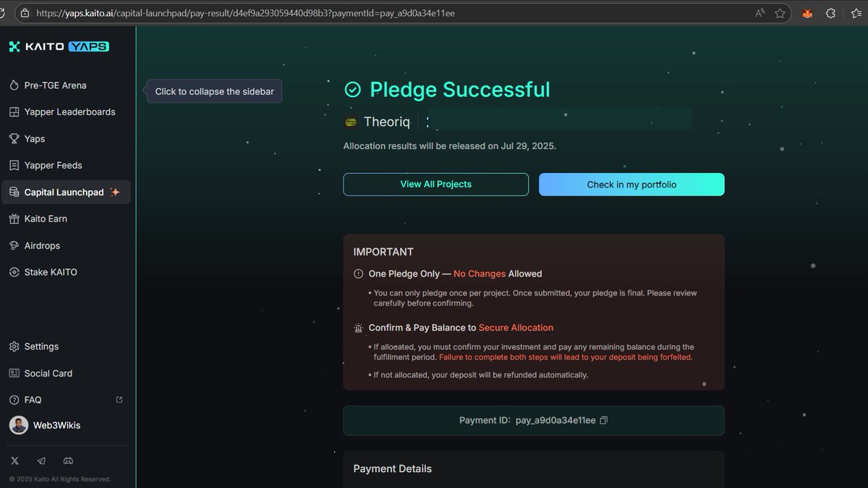Open Kaito's Telegram link
This screenshot has height=488, width=868.
click(41, 460)
